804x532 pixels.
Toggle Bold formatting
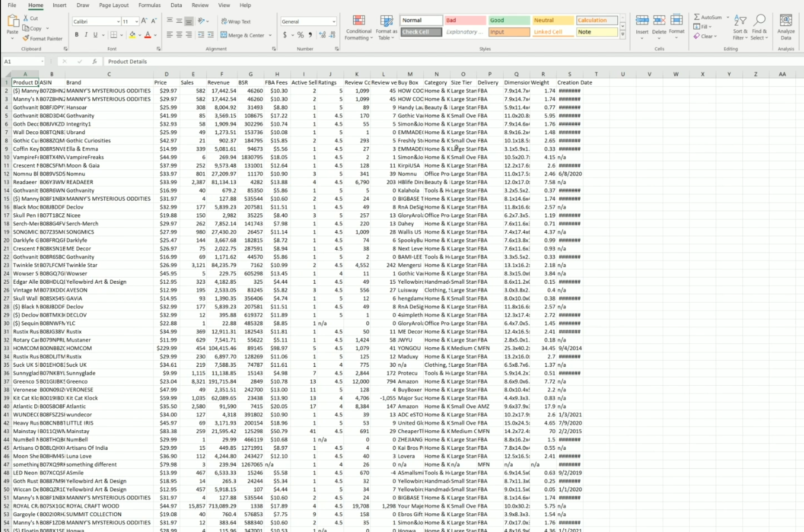[x=77, y=35]
